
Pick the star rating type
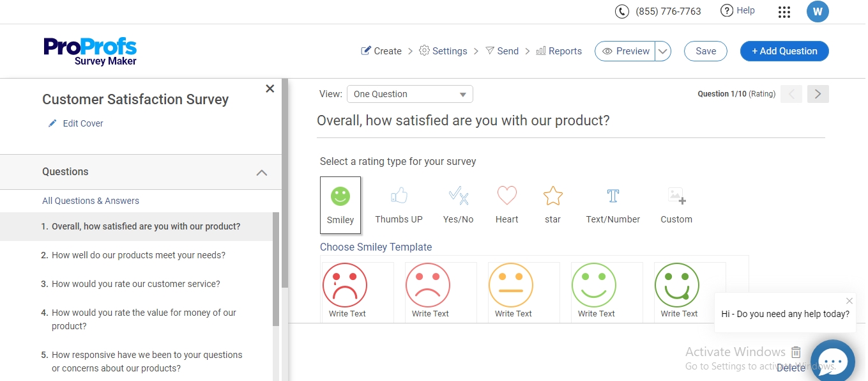pos(552,203)
